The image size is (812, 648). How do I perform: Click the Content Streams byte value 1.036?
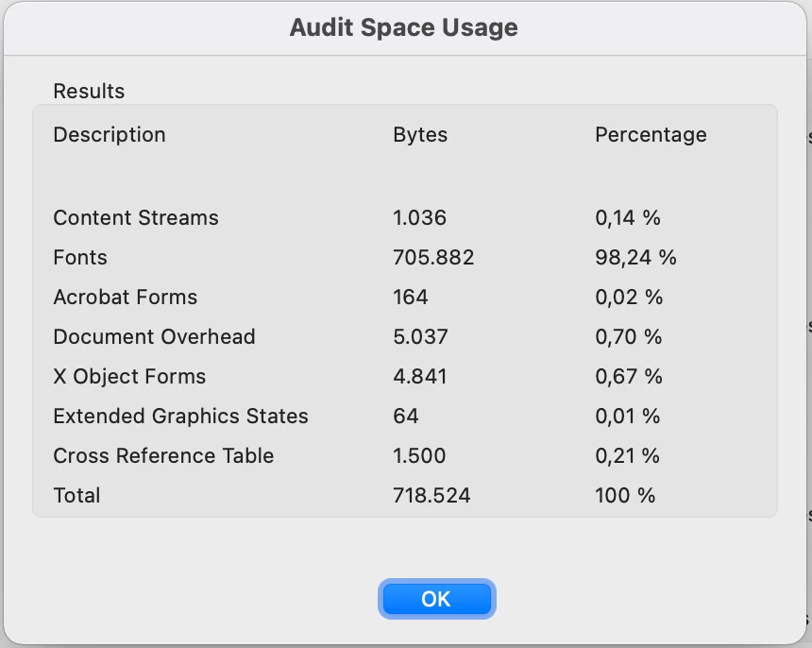[x=419, y=218]
